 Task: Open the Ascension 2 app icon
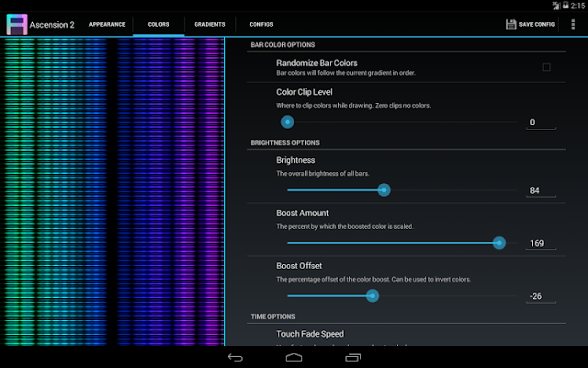point(17,25)
